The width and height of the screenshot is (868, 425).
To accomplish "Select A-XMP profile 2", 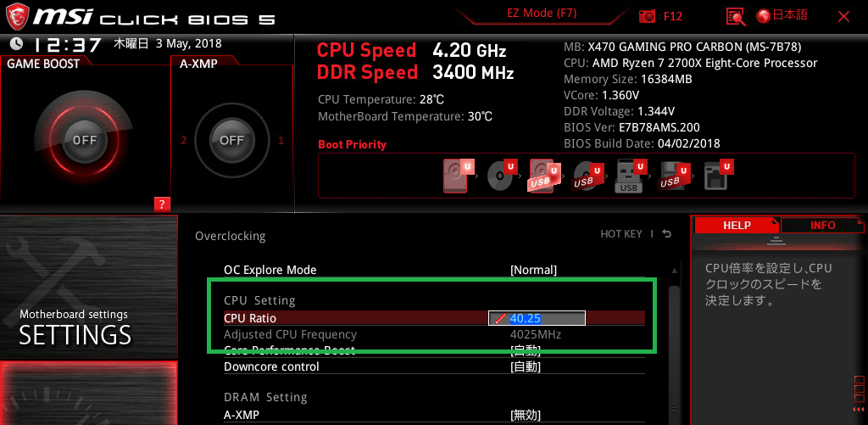I will coord(183,141).
